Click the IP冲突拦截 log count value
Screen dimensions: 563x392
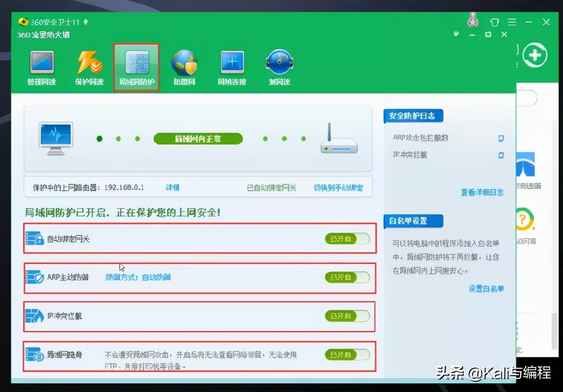tap(501, 155)
